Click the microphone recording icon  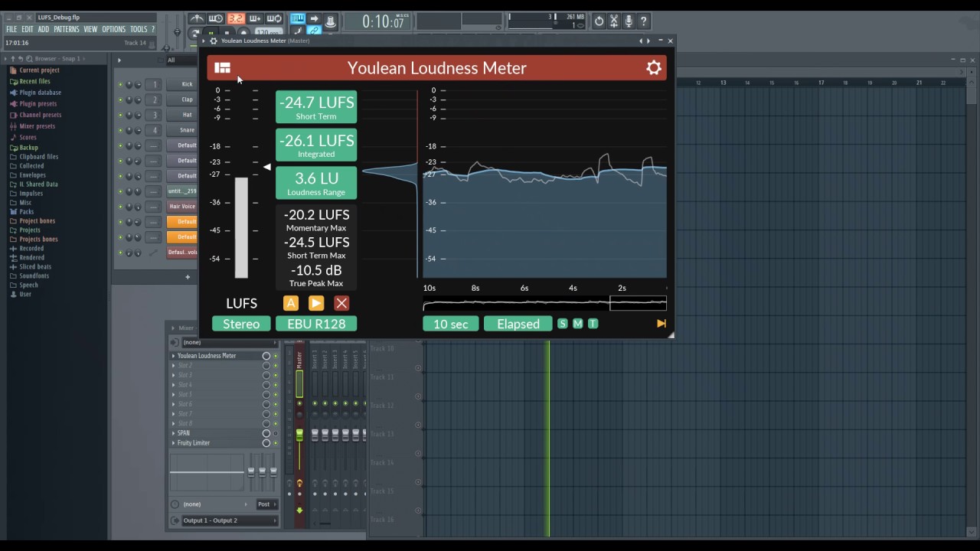click(x=629, y=21)
